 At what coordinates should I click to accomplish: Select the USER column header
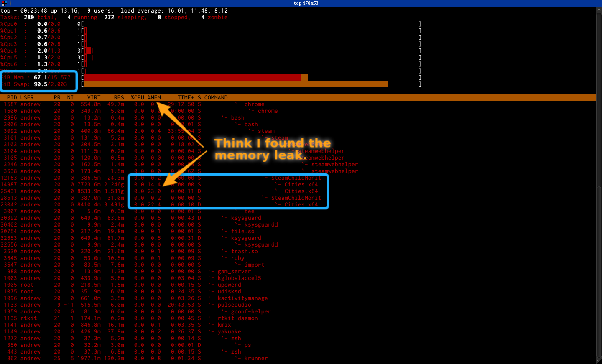[27, 97]
